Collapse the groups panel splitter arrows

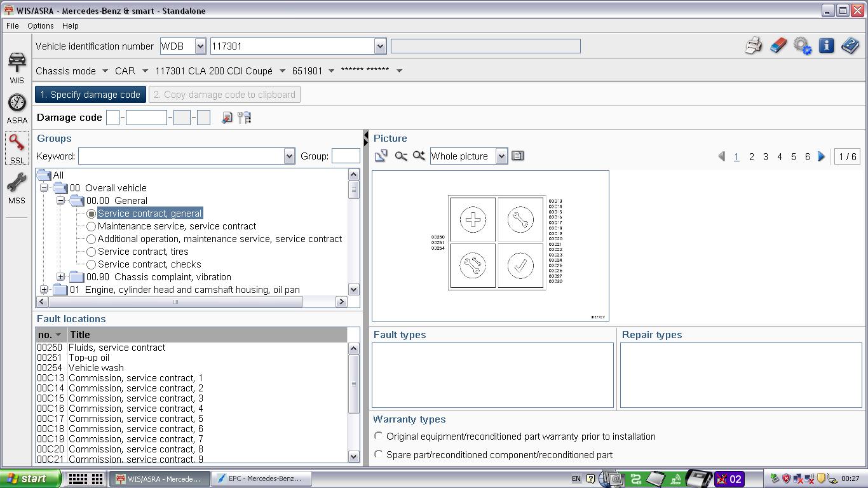tap(365, 139)
